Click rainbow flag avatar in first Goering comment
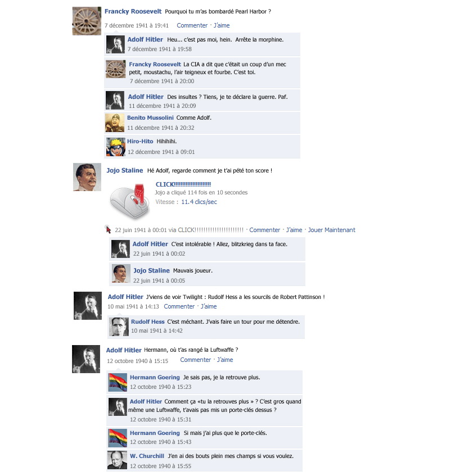This screenshot has height=476, width=464. coord(118,383)
